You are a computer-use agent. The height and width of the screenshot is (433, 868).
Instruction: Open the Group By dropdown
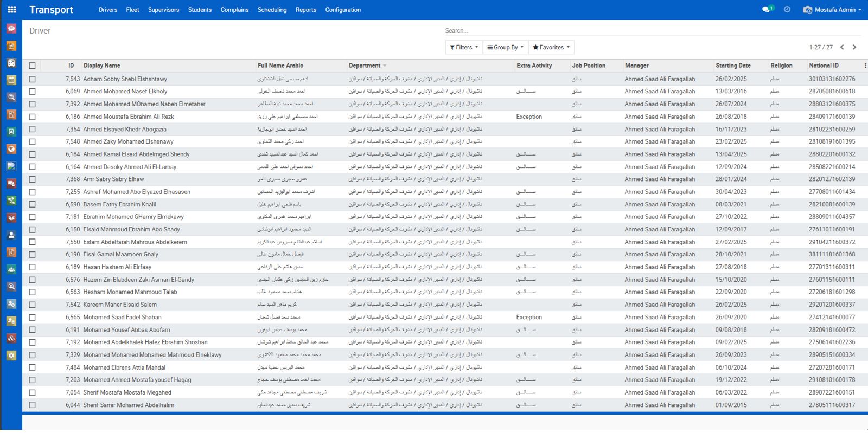(505, 47)
